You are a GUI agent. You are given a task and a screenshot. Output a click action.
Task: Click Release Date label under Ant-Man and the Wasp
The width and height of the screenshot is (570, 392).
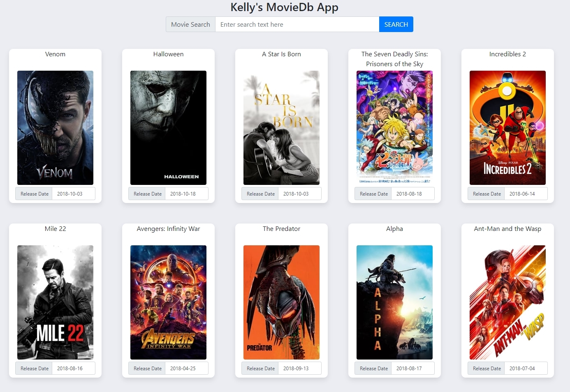[x=487, y=368]
